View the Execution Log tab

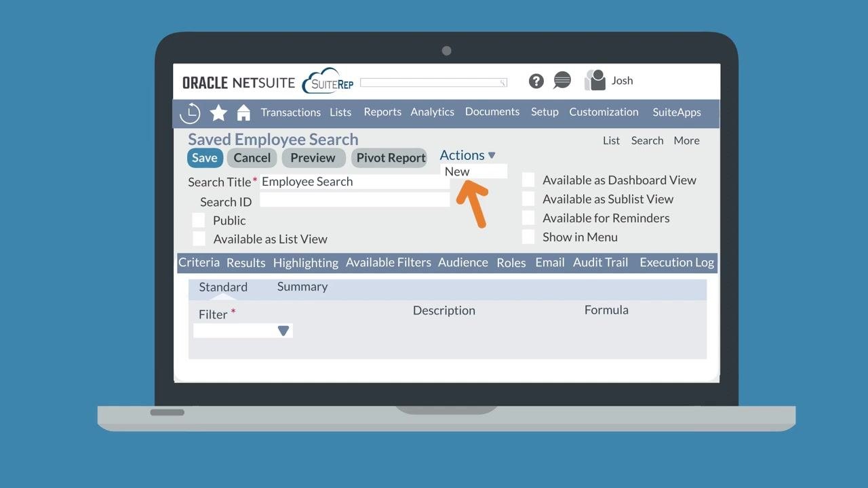pos(676,262)
